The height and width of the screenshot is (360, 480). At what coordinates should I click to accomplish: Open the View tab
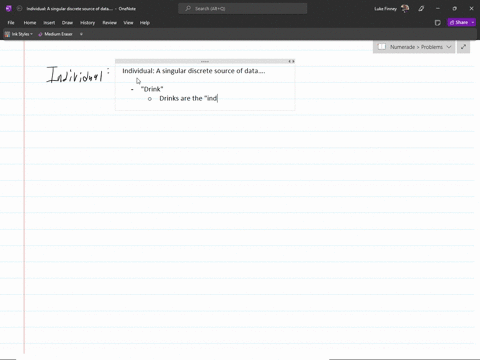click(128, 23)
